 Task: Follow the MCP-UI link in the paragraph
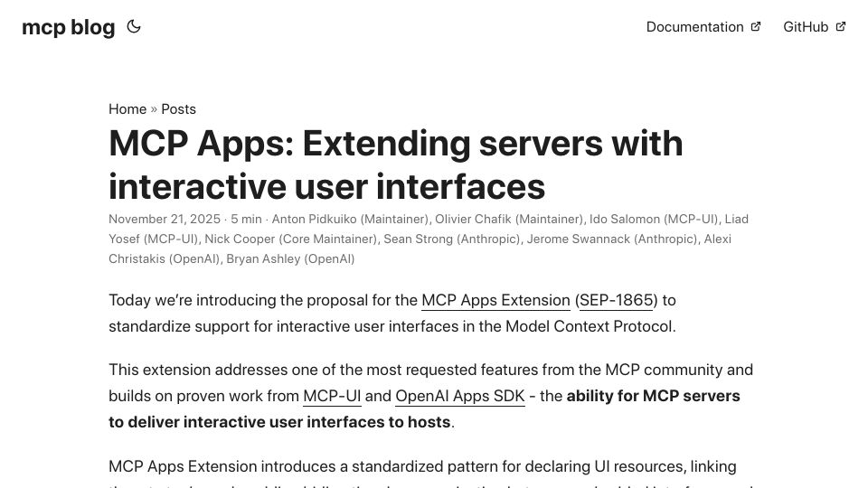click(332, 396)
